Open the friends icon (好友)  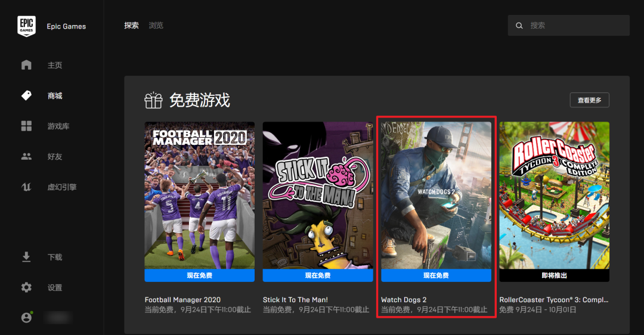(x=26, y=156)
